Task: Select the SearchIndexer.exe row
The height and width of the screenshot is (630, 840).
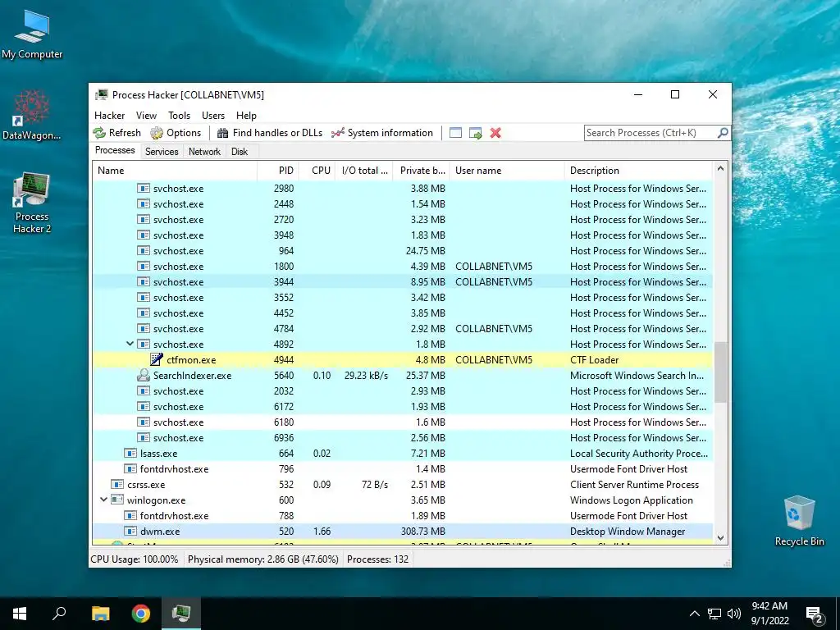Action: pos(402,375)
